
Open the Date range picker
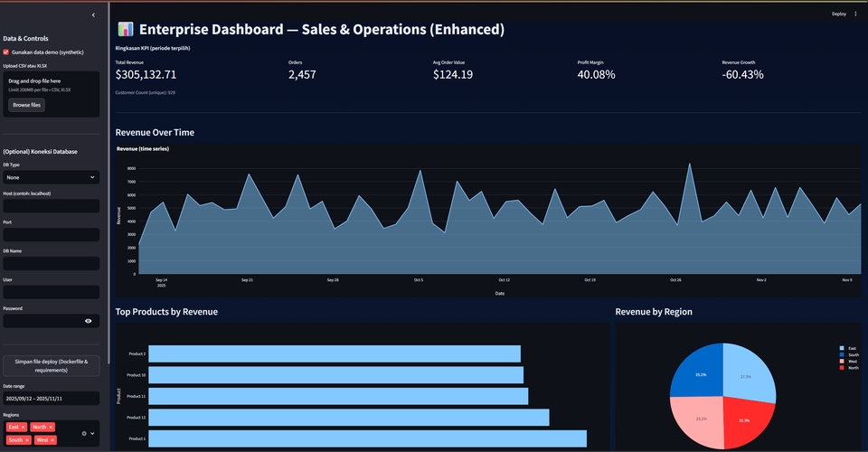click(x=51, y=398)
